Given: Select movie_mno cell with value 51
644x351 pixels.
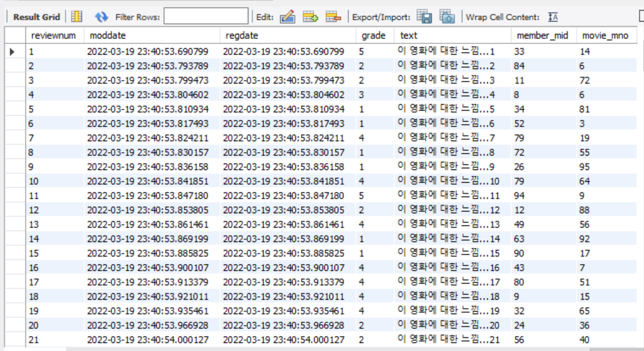Looking at the screenshot, I should coord(607,282).
